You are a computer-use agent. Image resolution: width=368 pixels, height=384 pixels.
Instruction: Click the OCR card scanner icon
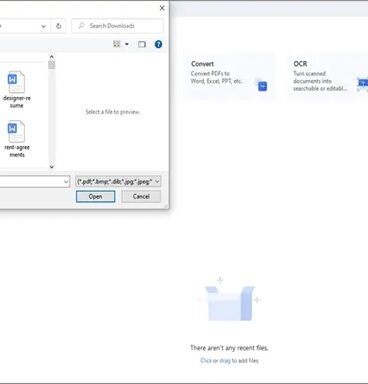click(362, 83)
